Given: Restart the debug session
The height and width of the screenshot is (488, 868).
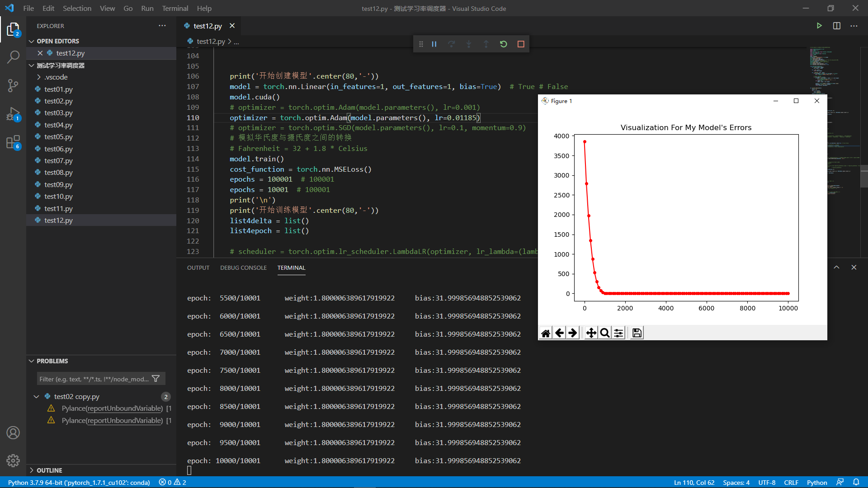Looking at the screenshot, I should tap(503, 44).
